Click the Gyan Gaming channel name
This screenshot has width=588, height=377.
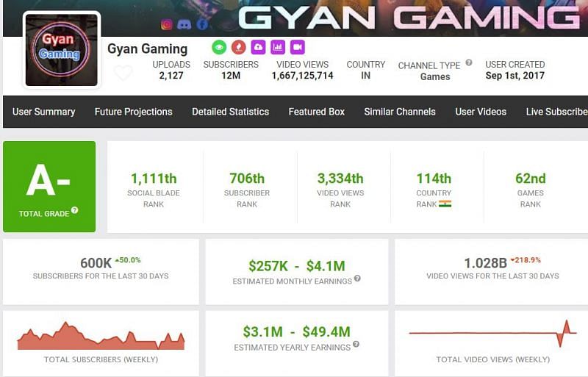(148, 49)
